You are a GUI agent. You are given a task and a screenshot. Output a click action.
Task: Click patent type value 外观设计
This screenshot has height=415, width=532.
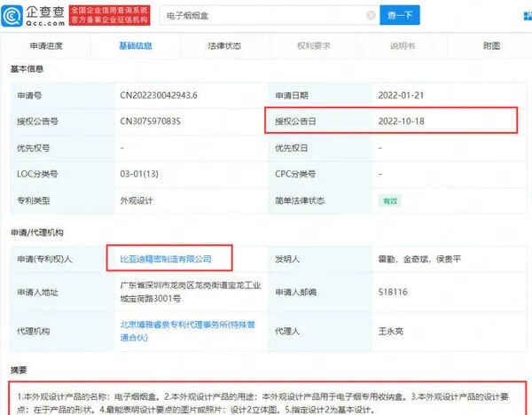pyautogui.click(x=137, y=200)
